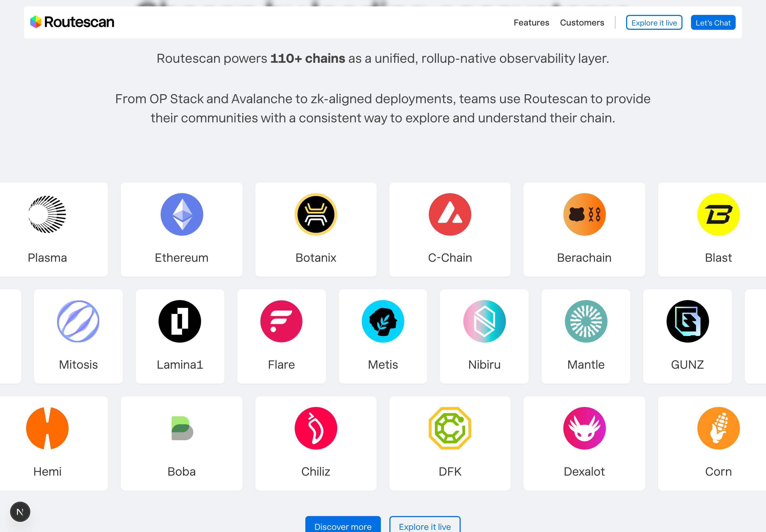This screenshot has height=532, width=766.
Task: Click the Chiliz label text
Action: (316, 472)
